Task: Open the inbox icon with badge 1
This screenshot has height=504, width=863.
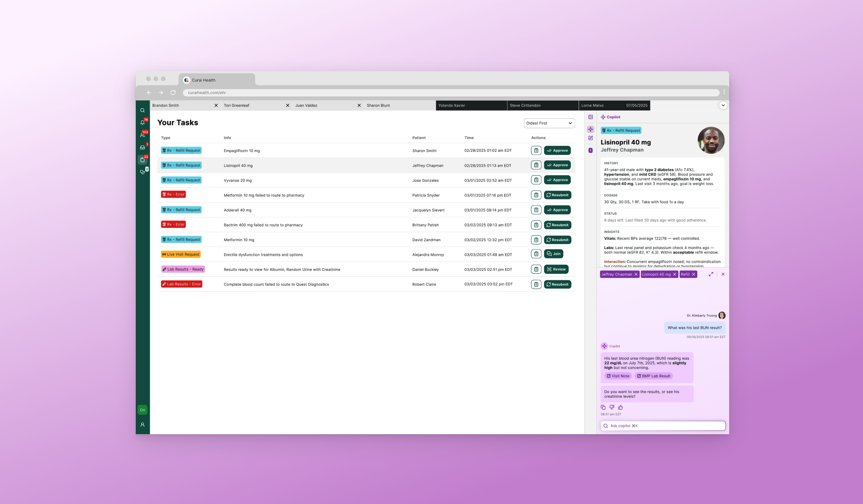Action: click(142, 147)
